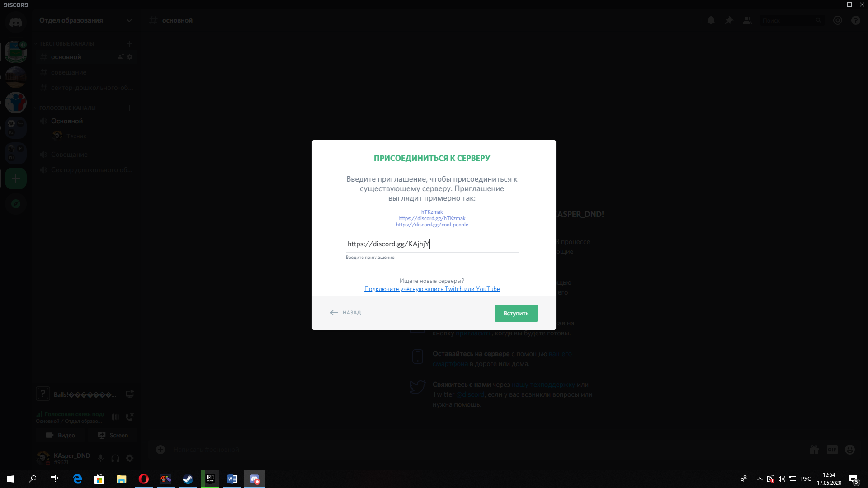The height and width of the screenshot is (488, 868).
Task: Join the Совещание voice channel
Action: 85,155
